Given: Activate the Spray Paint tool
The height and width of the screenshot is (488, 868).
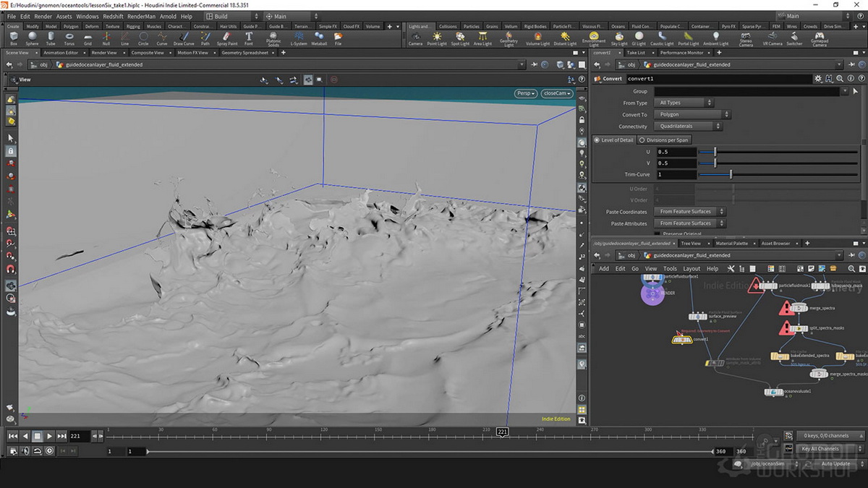Looking at the screenshot, I should coord(227,38).
